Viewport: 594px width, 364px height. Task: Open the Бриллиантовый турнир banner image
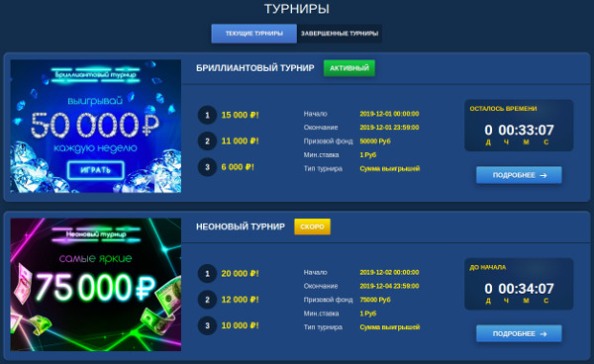[x=96, y=126]
